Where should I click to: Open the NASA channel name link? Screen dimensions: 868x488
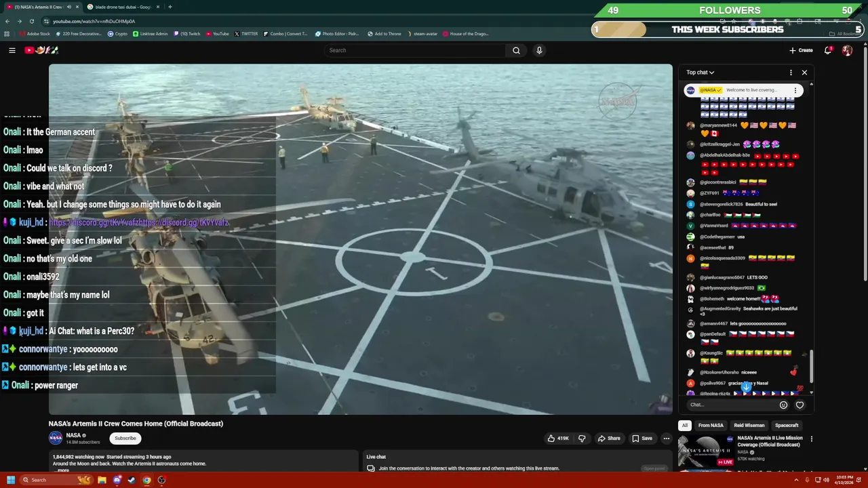tap(73, 435)
